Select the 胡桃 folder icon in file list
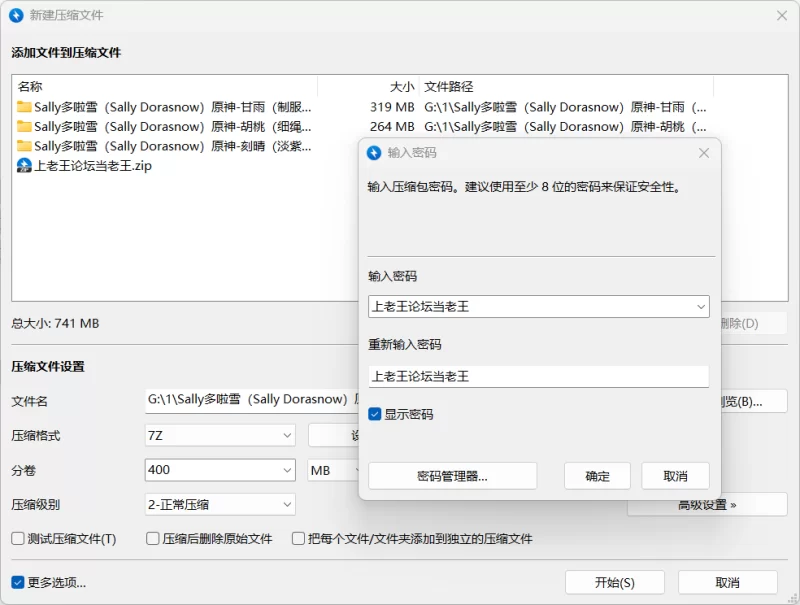800x605 pixels. click(x=23, y=126)
